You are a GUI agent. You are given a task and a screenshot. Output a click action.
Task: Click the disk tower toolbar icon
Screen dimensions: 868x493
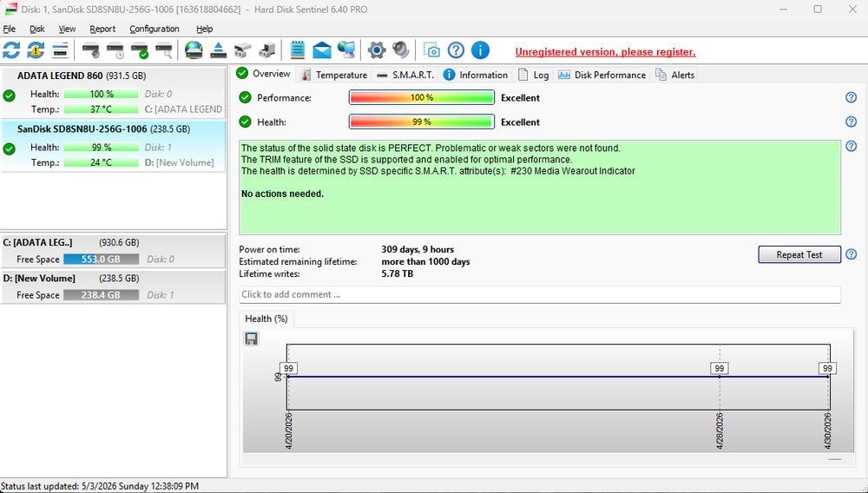[x=266, y=50]
